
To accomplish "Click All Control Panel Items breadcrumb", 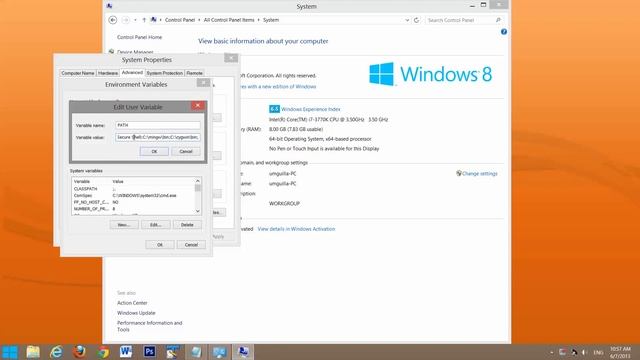I will [229, 20].
